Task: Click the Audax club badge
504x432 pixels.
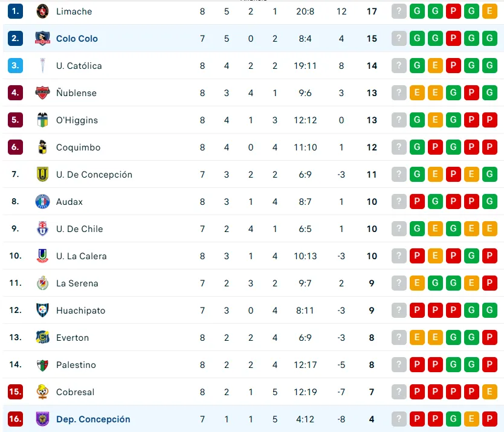Action: pos(42,202)
